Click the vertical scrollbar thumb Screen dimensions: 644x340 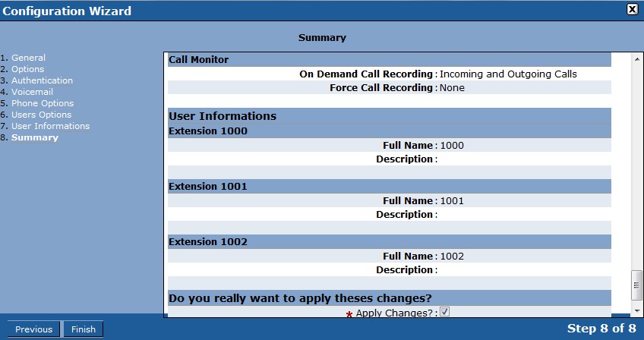click(636, 285)
